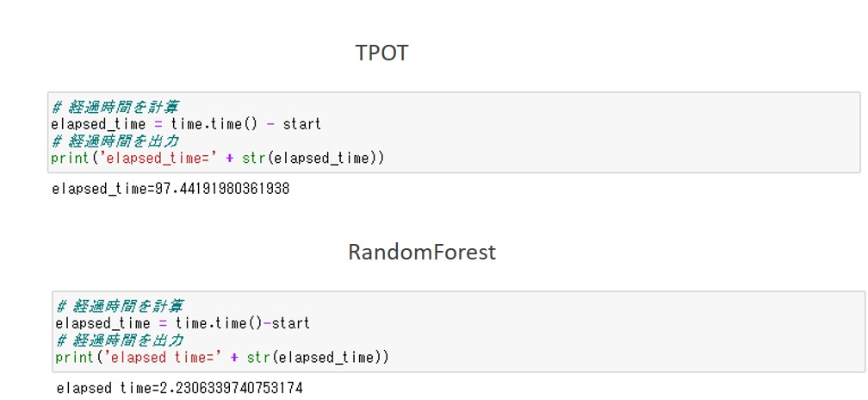This screenshot has height=400, width=868.
Task: Click the TPOT heading text
Action: coord(381,53)
